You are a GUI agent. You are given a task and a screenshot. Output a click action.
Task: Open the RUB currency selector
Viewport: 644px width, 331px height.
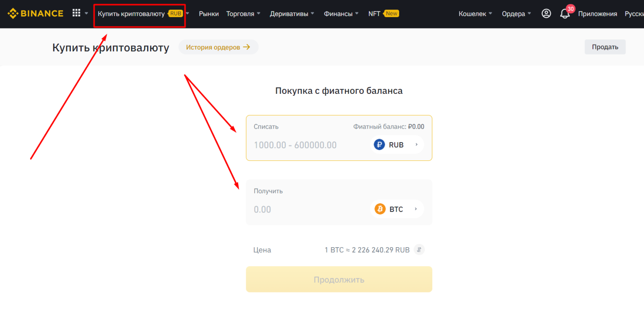pyautogui.click(x=397, y=145)
